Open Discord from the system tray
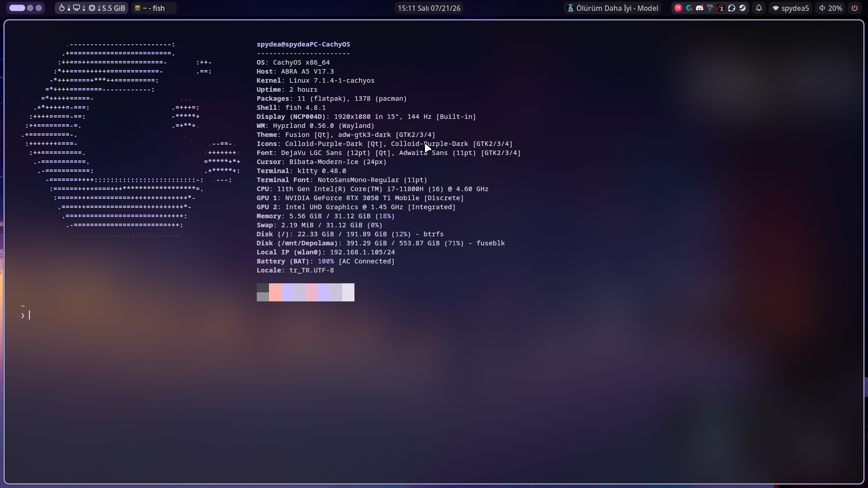 pyautogui.click(x=699, y=8)
